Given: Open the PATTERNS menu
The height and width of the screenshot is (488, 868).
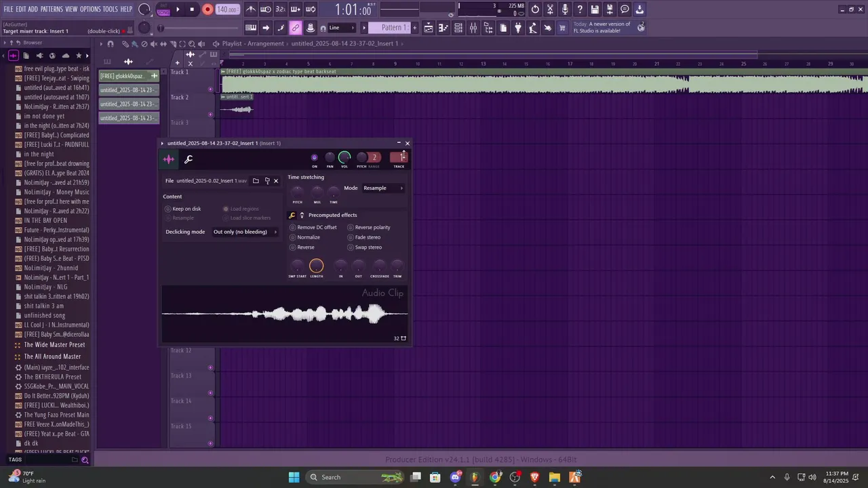Looking at the screenshot, I should (52, 9).
